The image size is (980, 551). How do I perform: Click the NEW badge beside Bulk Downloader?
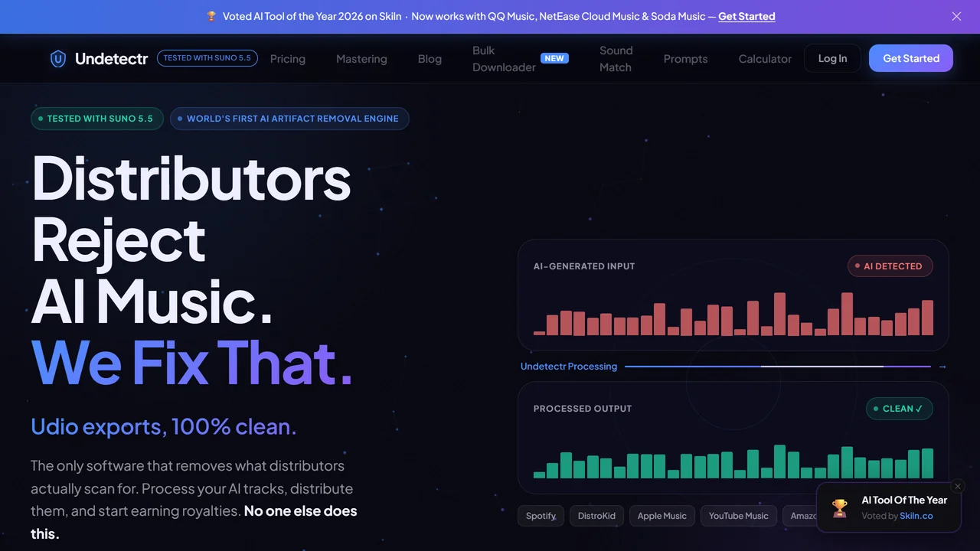pyautogui.click(x=554, y=58)
